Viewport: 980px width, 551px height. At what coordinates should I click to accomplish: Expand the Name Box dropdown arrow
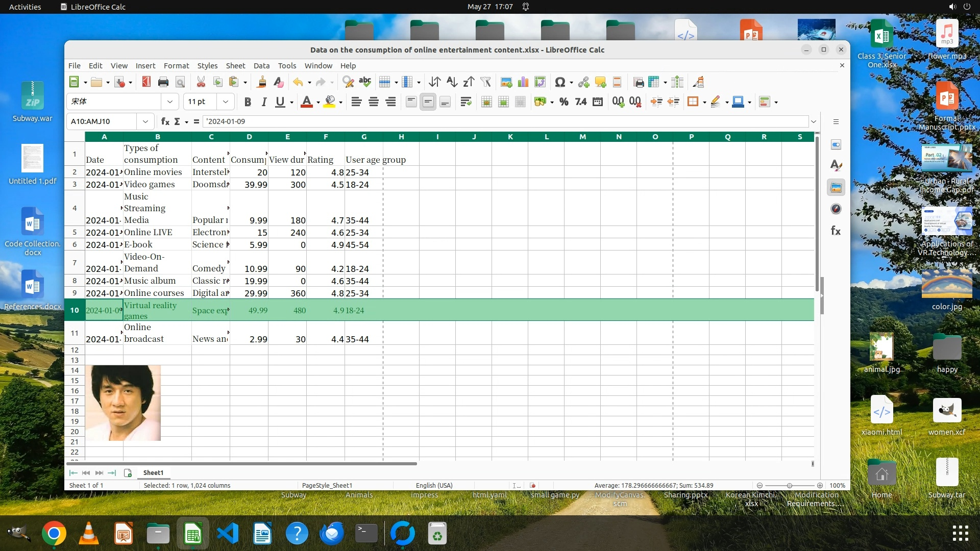[145, 121]
